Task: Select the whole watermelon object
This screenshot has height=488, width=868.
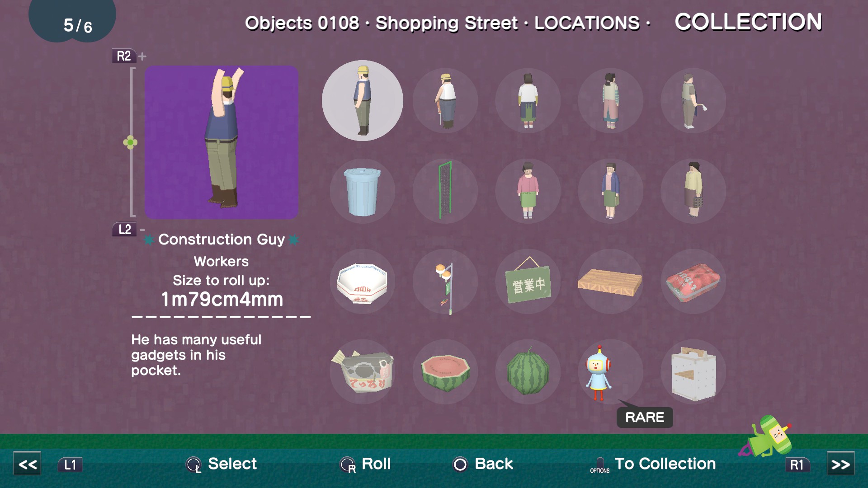Action: (528, 372)
